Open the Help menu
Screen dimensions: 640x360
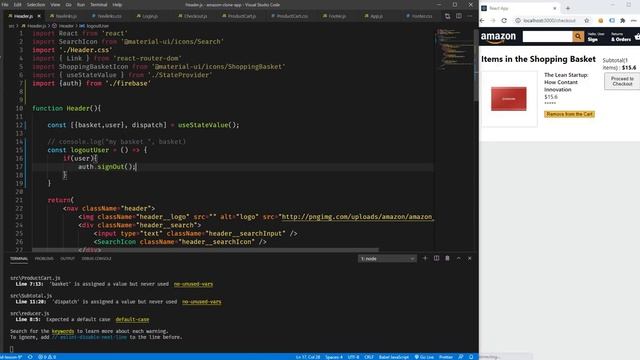[117, 5]
